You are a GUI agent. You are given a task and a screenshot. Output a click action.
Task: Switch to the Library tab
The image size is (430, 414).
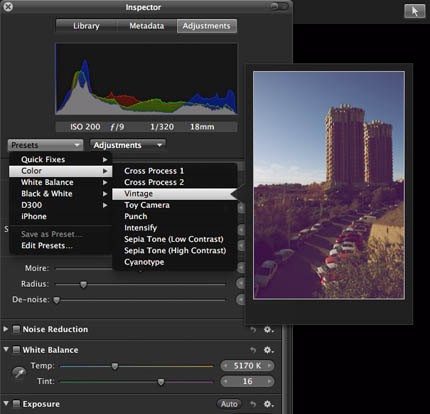(86, 26)
